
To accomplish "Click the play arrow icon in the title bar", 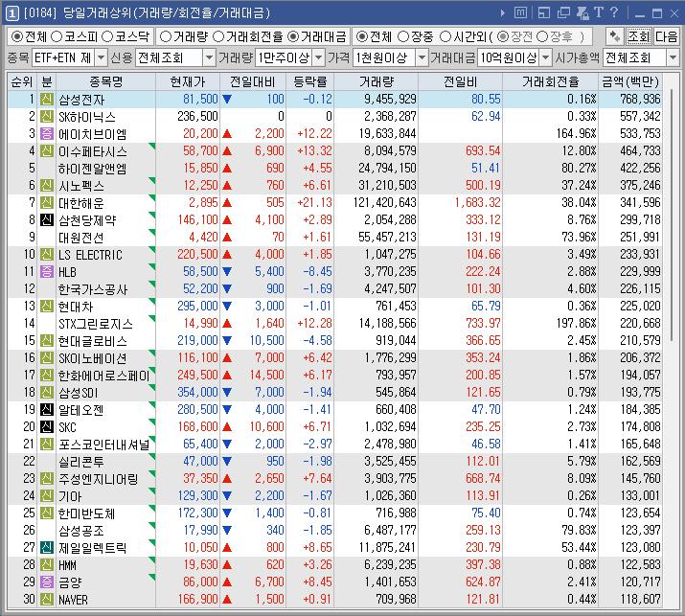I will pyautogui.click(x=503, y=13).
